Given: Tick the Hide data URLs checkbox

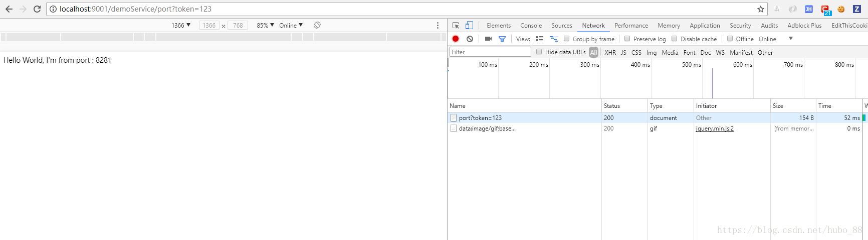Looking at the screenshot, I should pos(539,52).
